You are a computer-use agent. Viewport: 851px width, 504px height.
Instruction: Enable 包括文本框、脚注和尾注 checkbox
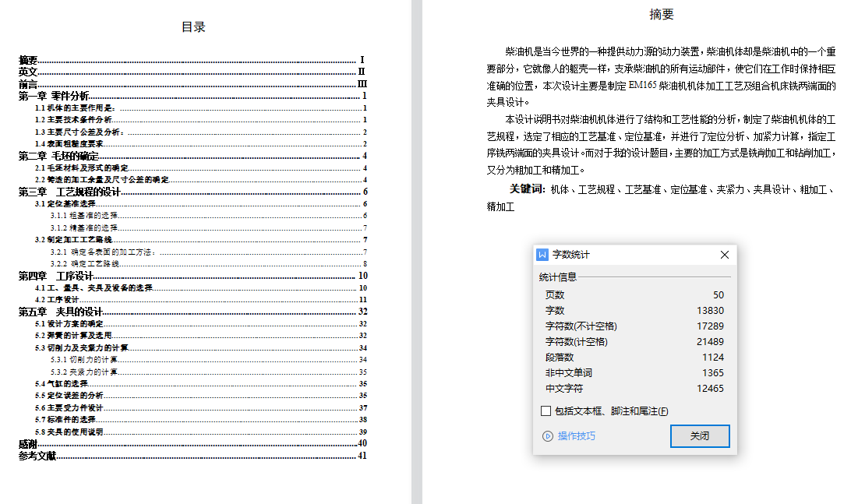(x=546, y=411)
